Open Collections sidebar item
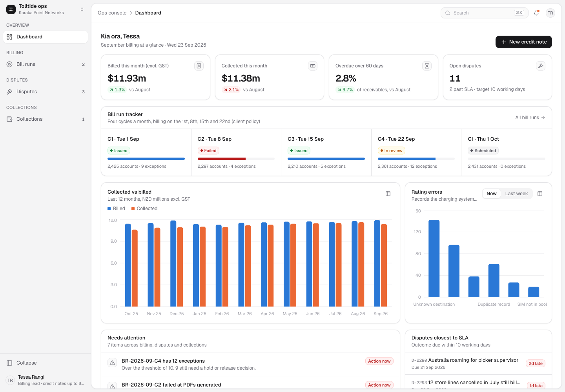Viewport: 565px width, 392px height. tap(46, 119)
